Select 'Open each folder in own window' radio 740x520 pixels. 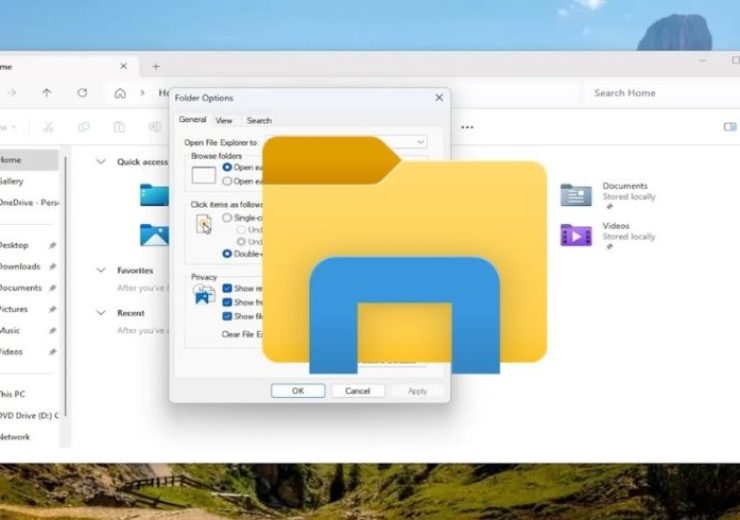227,181
